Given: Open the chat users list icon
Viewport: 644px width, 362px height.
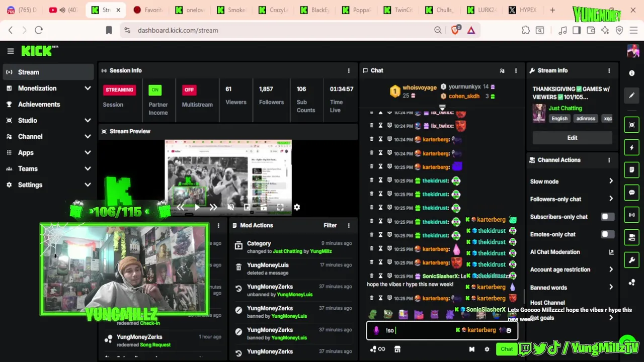Looking at the screenshot, I should coord(502,71).
